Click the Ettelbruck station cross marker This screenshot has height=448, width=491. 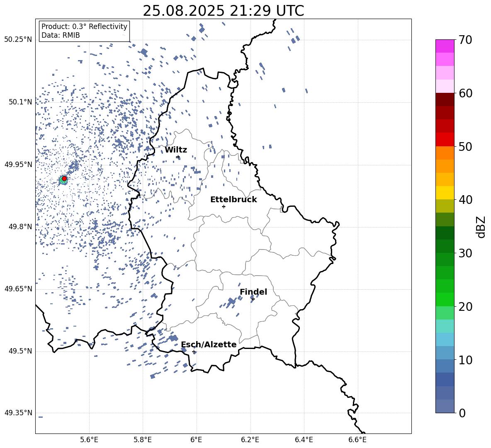pos(224,206)
